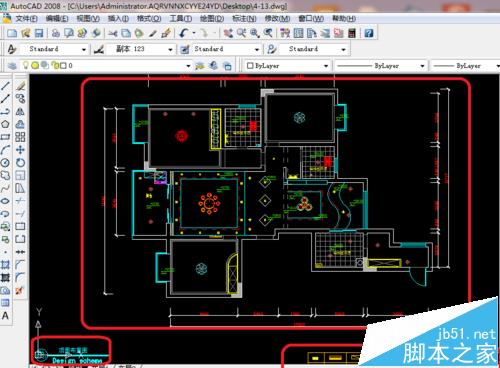This screenshot has height=368, width=500.
Task: Select the Polygon draw tool
Action: (5, 124)
